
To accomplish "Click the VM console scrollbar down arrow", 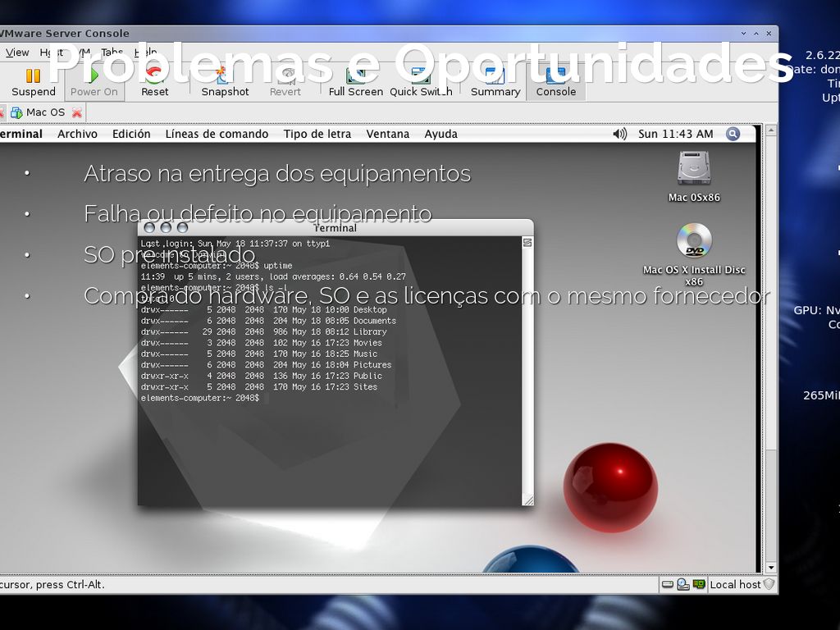I will click(770, 567).
